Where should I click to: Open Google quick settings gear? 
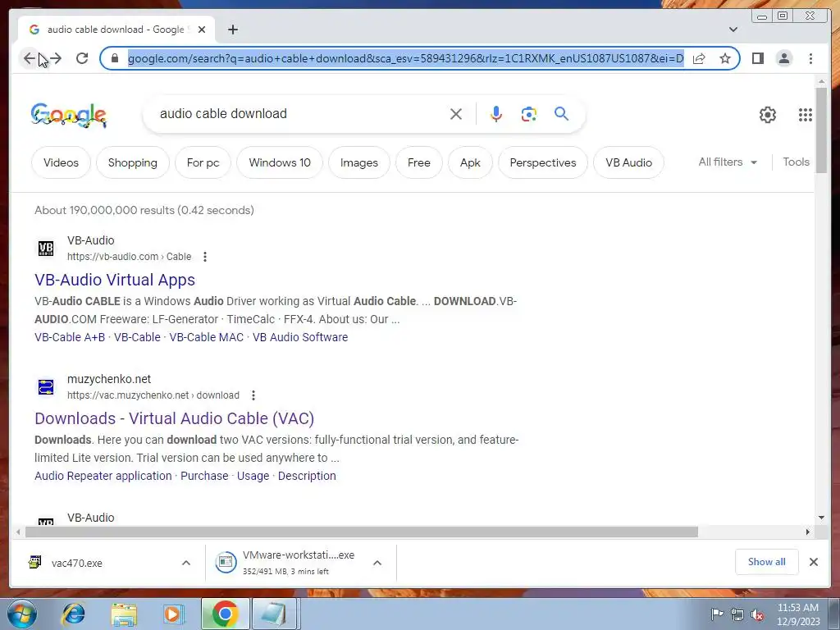click(x=768, y=115)
